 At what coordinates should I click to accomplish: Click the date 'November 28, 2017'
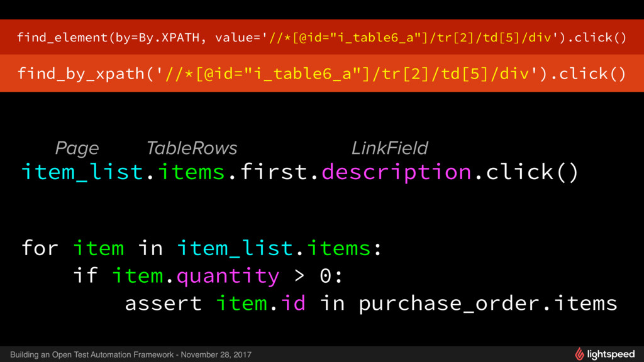pos(216,354)
